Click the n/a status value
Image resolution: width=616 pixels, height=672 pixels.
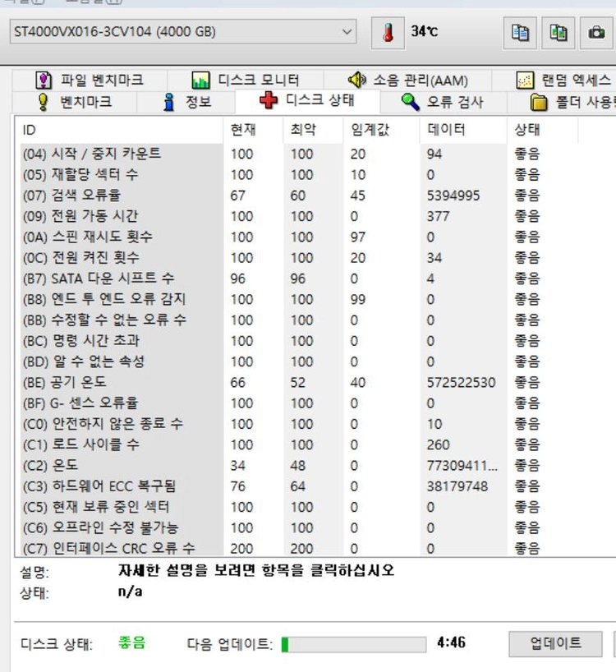[x=131, y=591]
